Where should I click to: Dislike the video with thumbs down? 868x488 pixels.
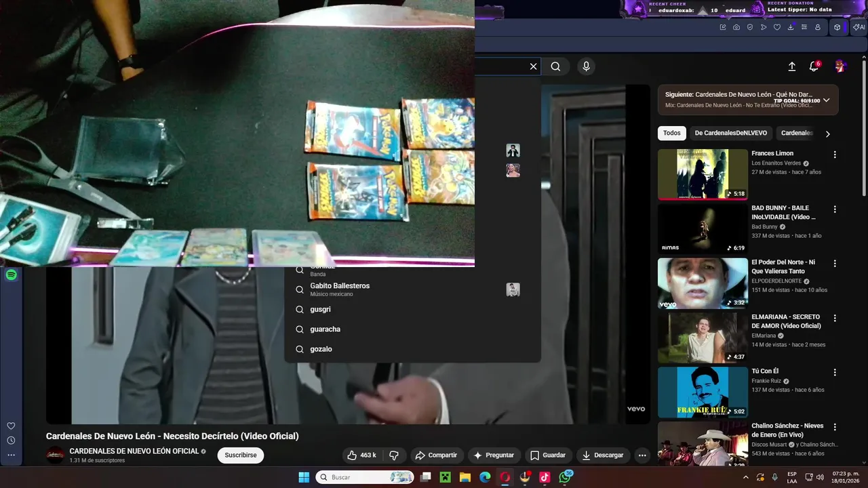(394, 455)
